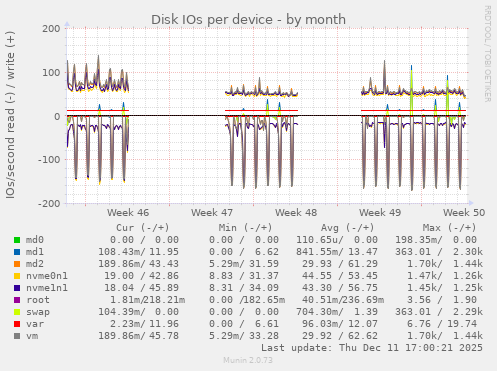Click the 'IOs/second read (-) / write (+)' axis title
The width and height of the screenshot is (497, 371).
point(10,115)
